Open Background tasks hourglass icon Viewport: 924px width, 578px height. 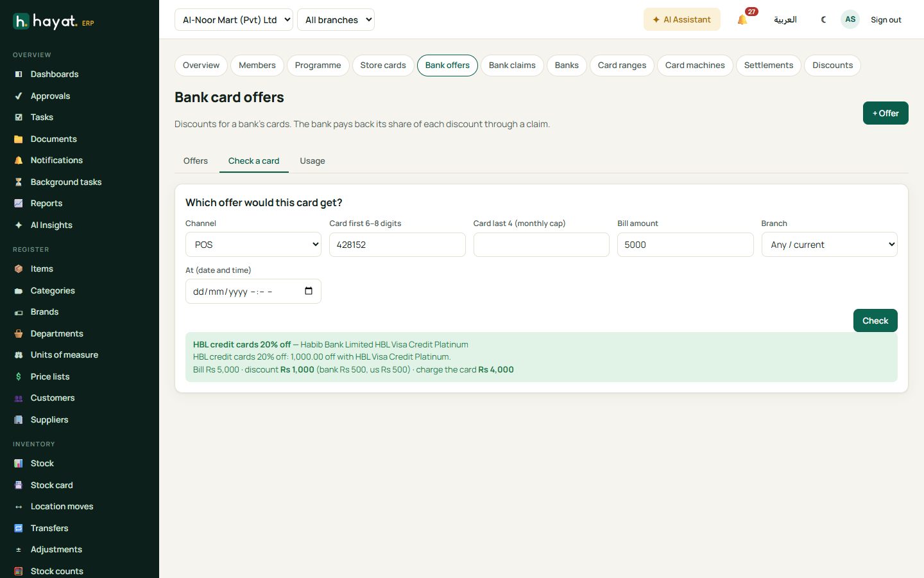(19, 182)
